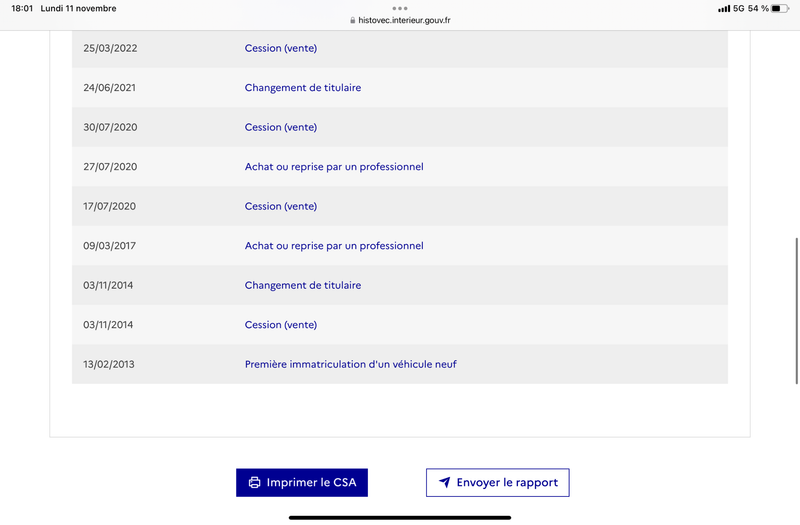The image size is (800, 525).
Task: Tap the battery icon in the status bar
Action: [x=780, y=9]
